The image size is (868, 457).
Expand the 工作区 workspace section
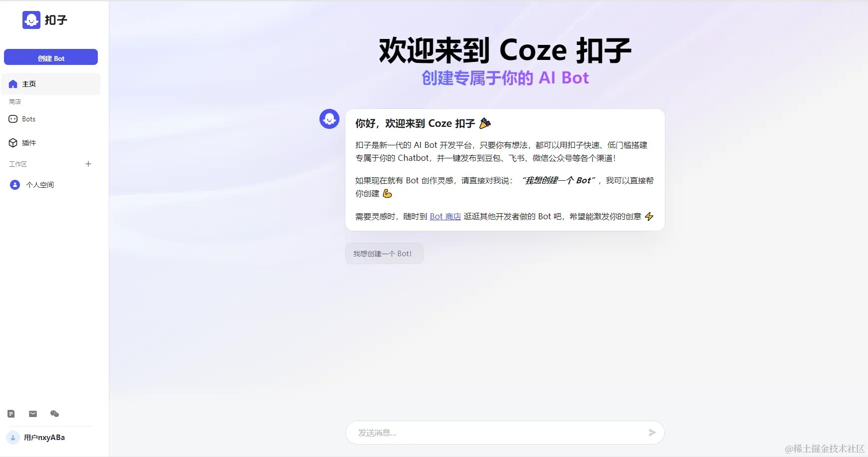pyautogui.click(x=18, y=164)
